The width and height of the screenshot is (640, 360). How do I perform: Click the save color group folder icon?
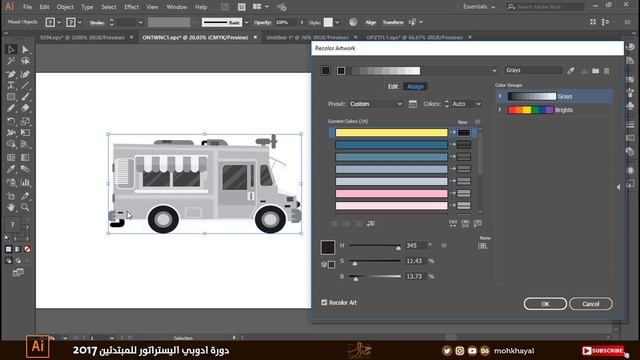point(596,71)
